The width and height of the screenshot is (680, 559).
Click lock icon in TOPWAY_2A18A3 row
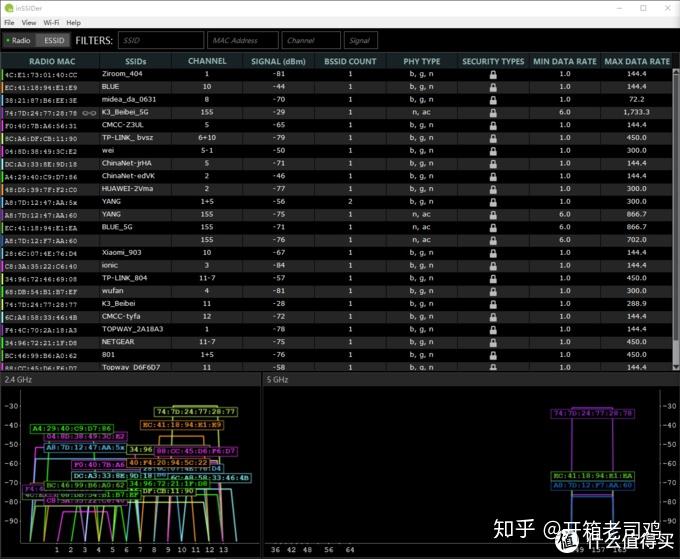[x=493, y=330]
